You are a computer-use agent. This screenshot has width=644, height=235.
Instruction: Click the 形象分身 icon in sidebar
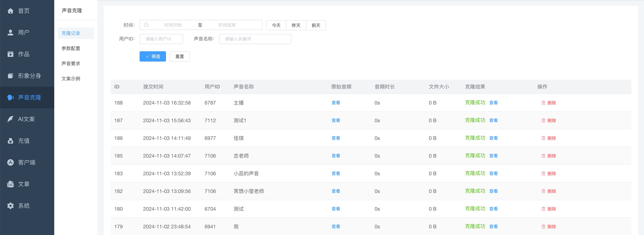click(x=10, y=76)
